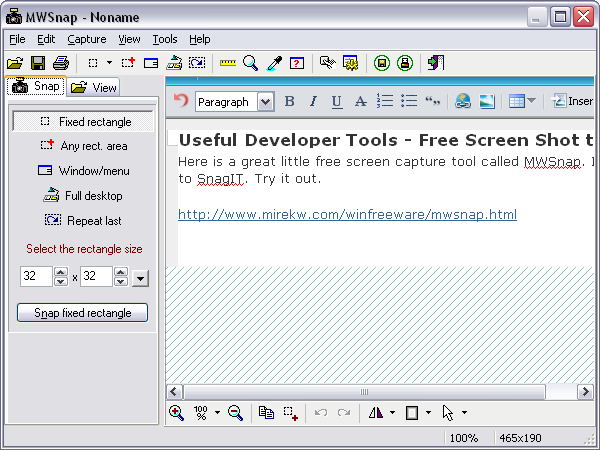
Task: Capture window or menu toolbar icon
Action: (151, 63)
